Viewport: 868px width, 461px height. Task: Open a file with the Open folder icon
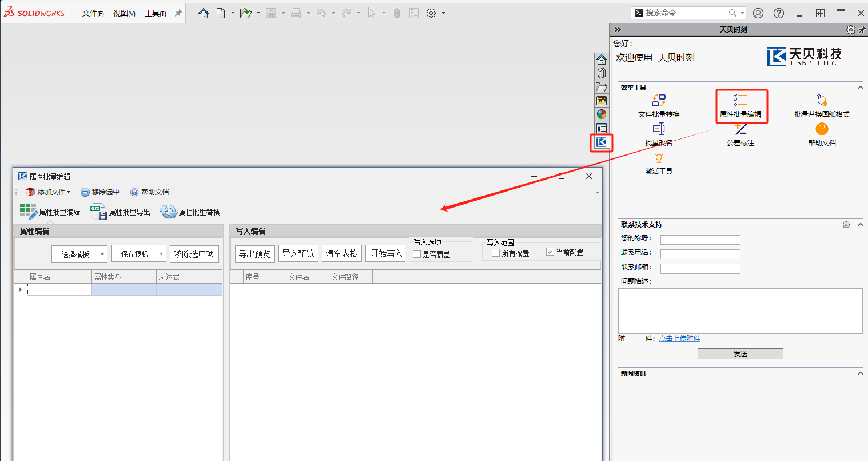246,13
